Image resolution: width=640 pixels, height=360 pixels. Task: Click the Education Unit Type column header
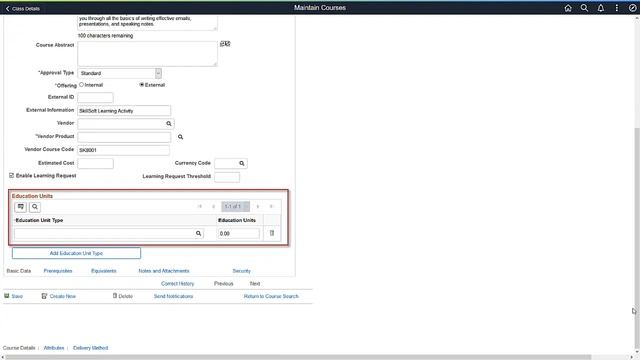39,220
